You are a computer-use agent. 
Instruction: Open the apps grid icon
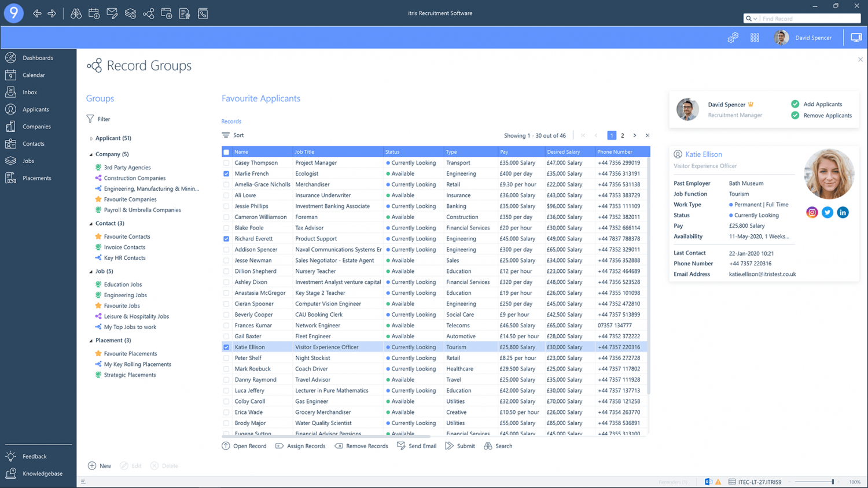click(x=755, y=38)
